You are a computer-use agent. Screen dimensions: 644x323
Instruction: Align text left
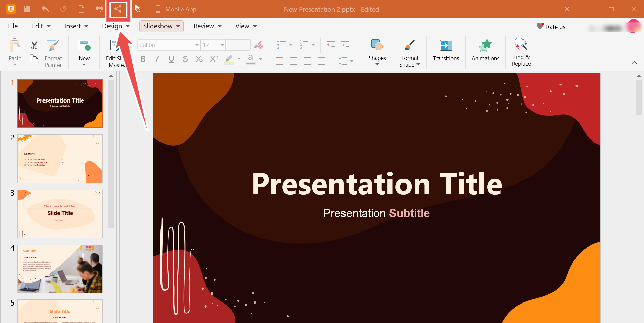point(279,61)
